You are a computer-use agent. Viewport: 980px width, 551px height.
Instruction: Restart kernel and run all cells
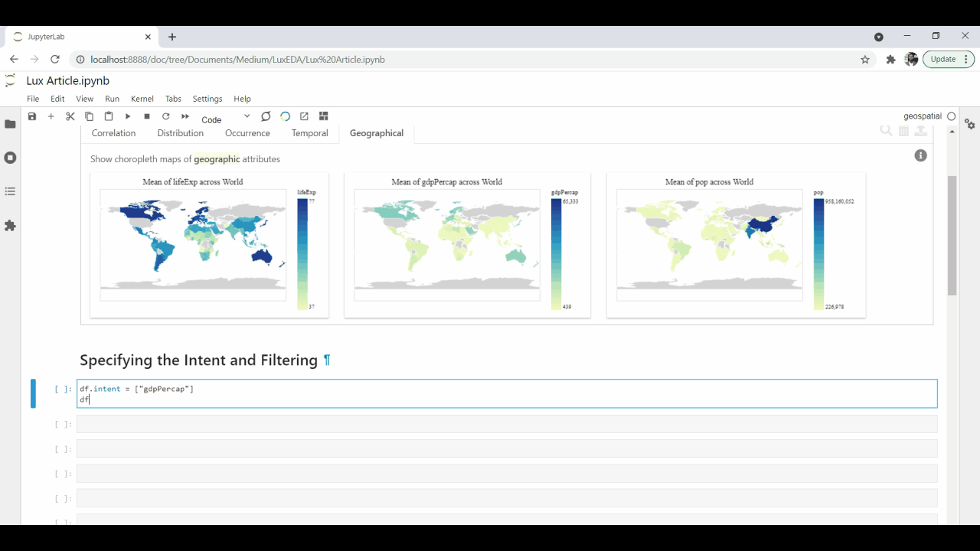[185, 116]
